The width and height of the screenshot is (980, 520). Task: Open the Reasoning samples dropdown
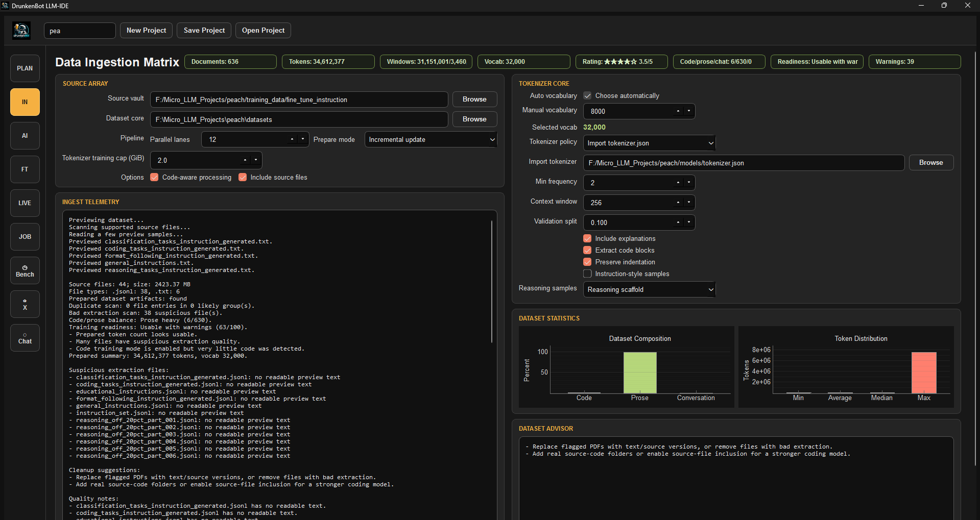(x=649, y=290)
